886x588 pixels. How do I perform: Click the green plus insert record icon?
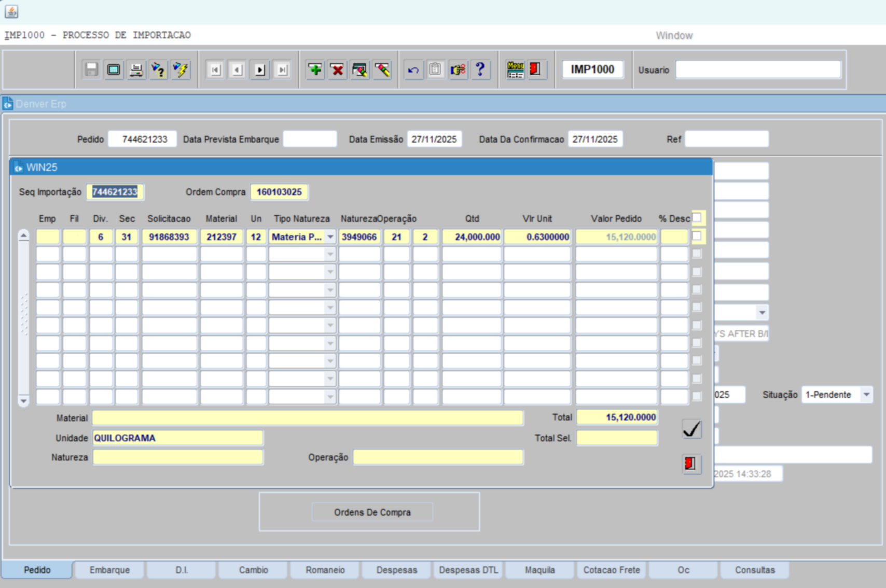[315, 69]
